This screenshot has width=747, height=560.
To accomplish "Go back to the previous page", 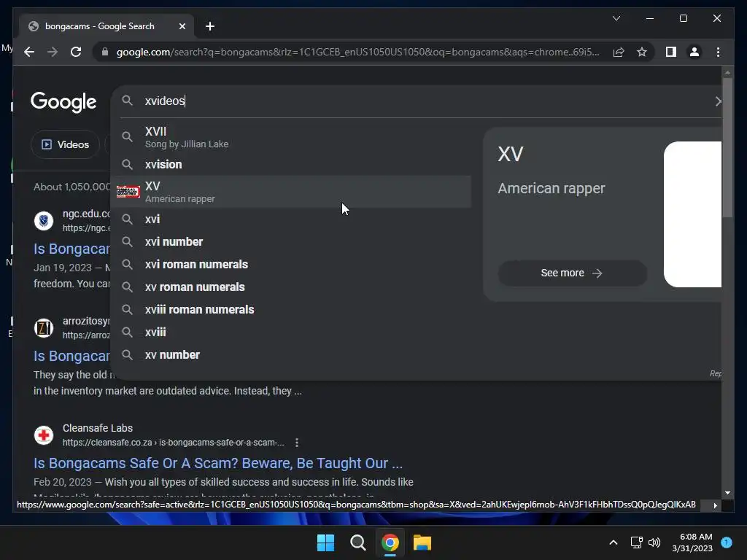I will click(x=29, y=52).
